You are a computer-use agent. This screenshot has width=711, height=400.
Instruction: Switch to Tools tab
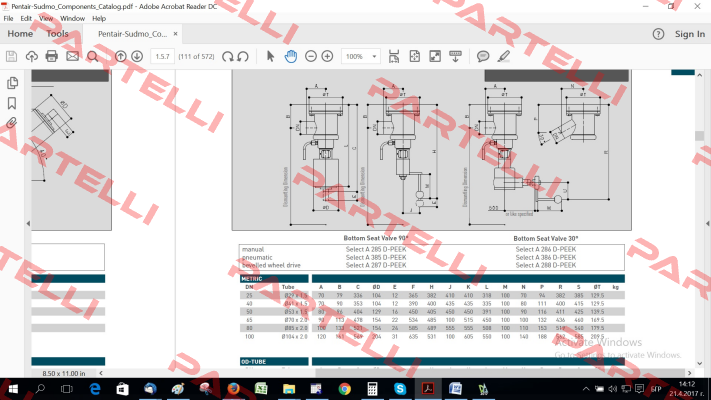tap(57, 34)
